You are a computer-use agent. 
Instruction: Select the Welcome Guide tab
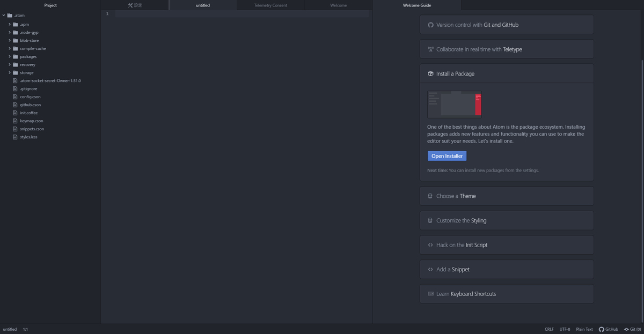click(x=417, y=5)
